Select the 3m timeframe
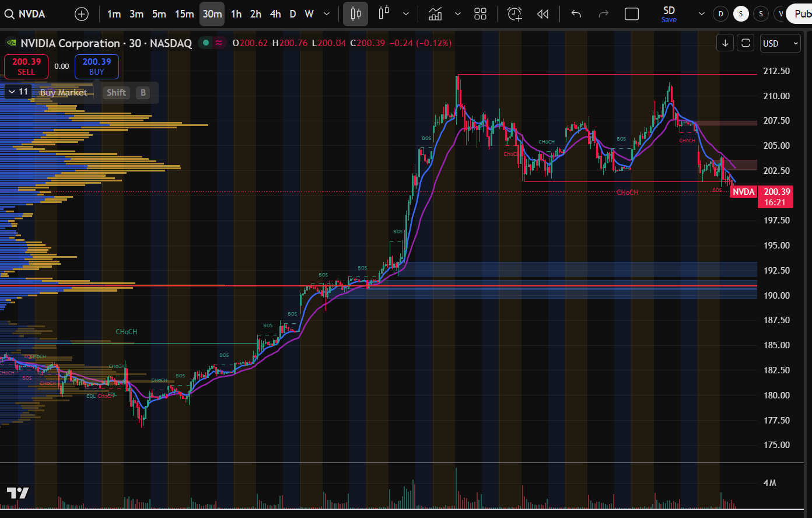Viewport: 812px width, 518px height. click(x=136, y=14)
